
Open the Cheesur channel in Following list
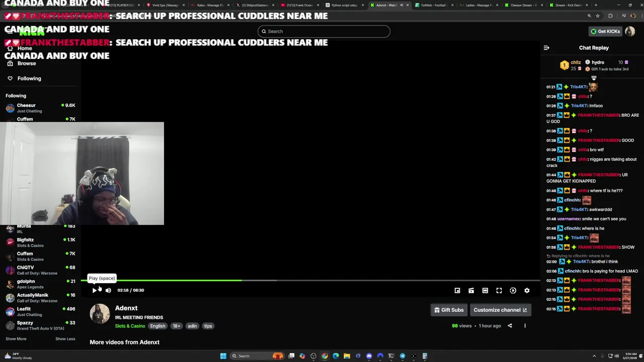(40, 108)
